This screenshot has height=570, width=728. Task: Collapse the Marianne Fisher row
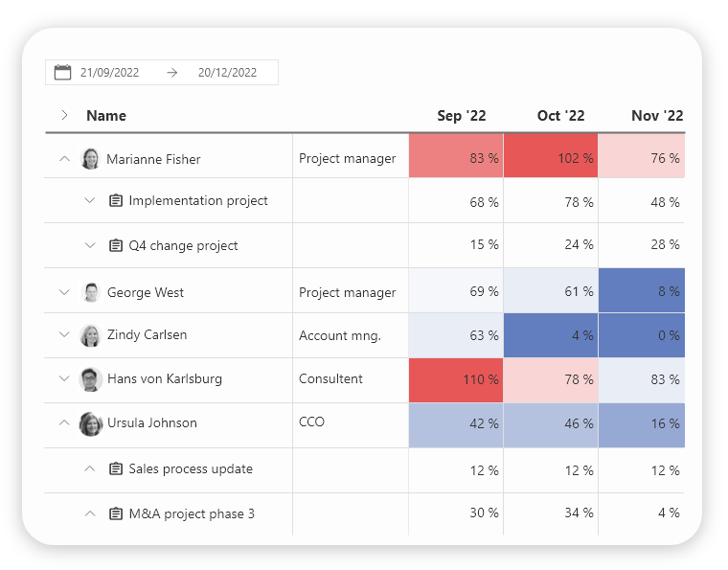pyautogui.click(x=64, y=159)
